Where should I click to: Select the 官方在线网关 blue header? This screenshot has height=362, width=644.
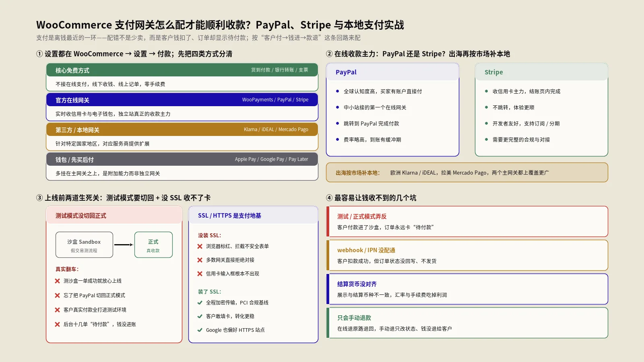(x=182, y=100)
